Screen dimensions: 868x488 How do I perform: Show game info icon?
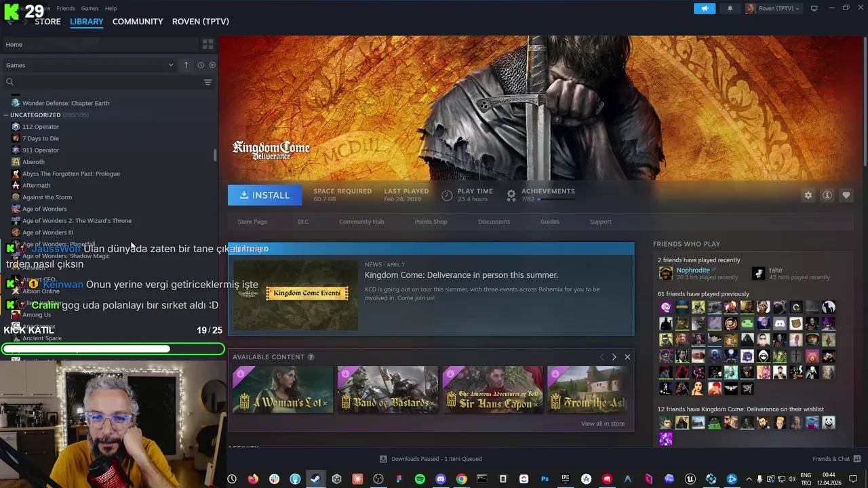pyautogui.click(x=827, y=195)
